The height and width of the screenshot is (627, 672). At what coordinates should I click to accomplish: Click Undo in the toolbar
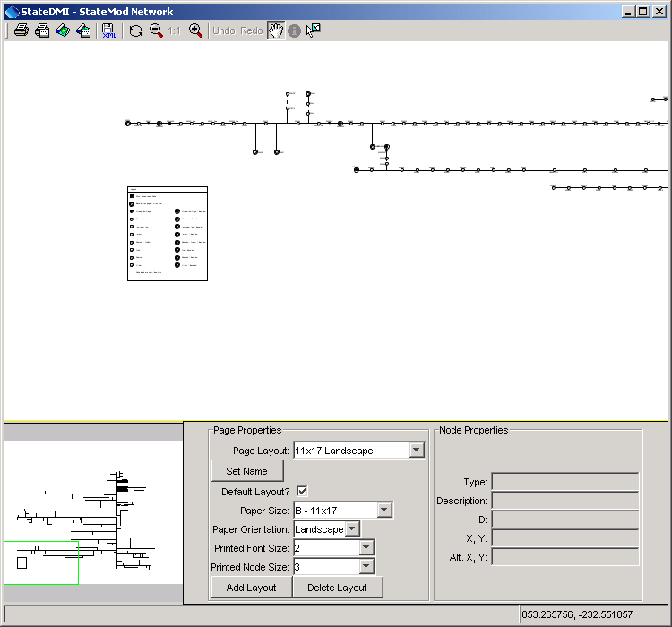tap(224, 30)
